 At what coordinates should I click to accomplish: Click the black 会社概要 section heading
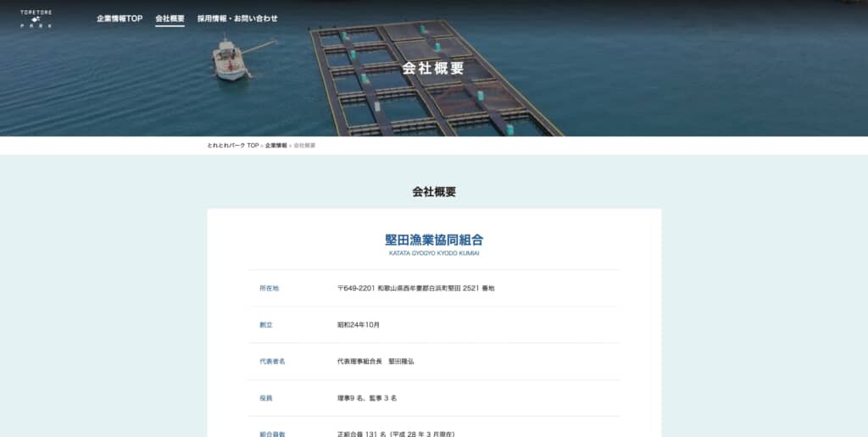click(434, 192)
